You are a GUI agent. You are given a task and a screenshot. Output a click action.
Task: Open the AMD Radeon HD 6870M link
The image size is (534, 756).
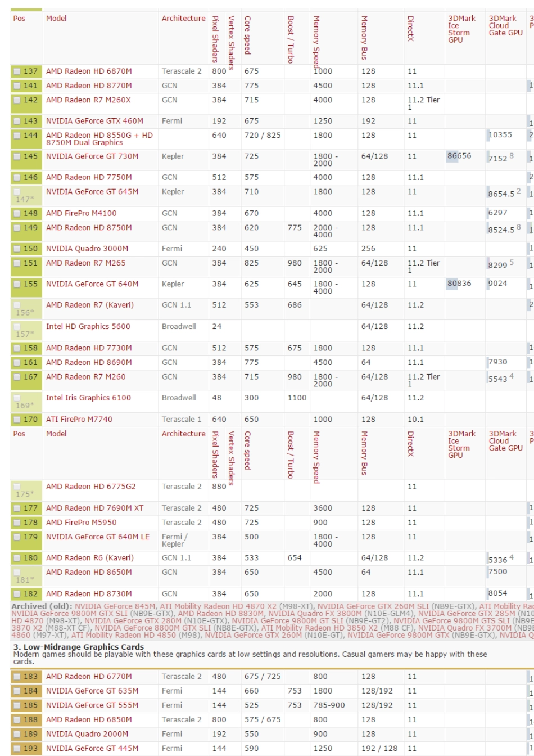89,71
